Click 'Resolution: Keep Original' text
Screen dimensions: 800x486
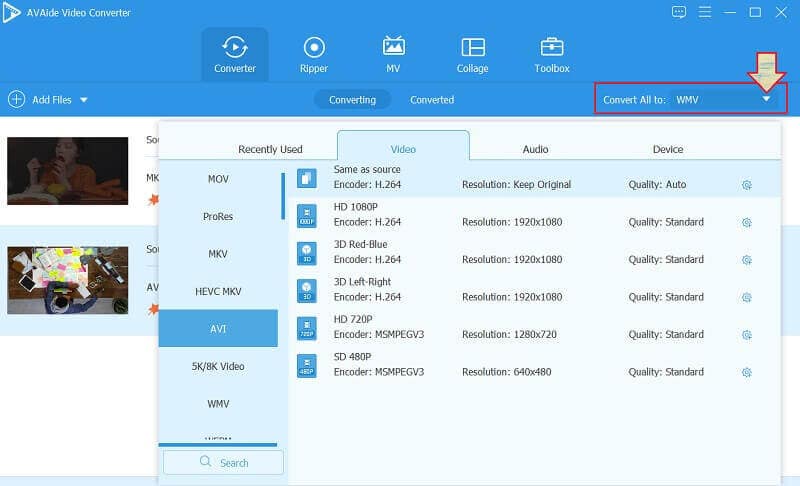[x=516, y=185]
